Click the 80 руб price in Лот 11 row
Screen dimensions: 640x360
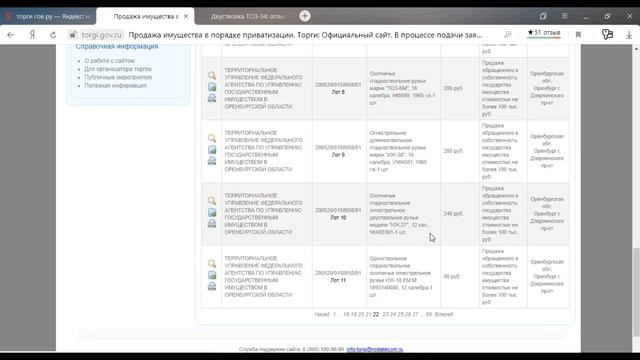coord(451,277)
